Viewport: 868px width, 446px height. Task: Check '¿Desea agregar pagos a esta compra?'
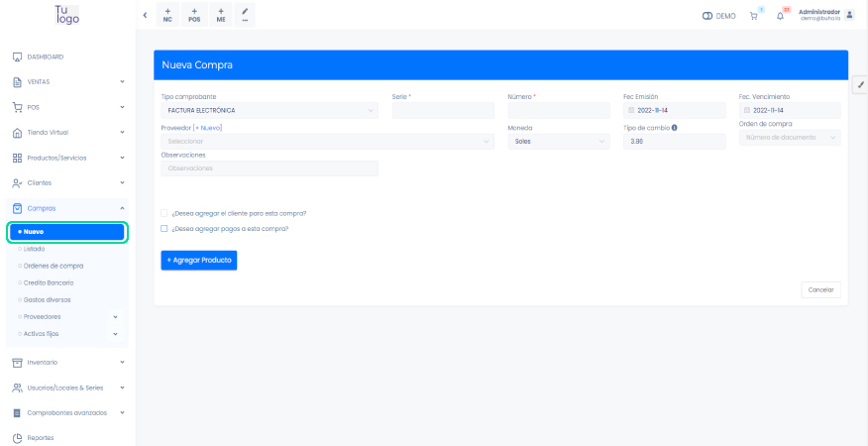click(x=164, y=228)
